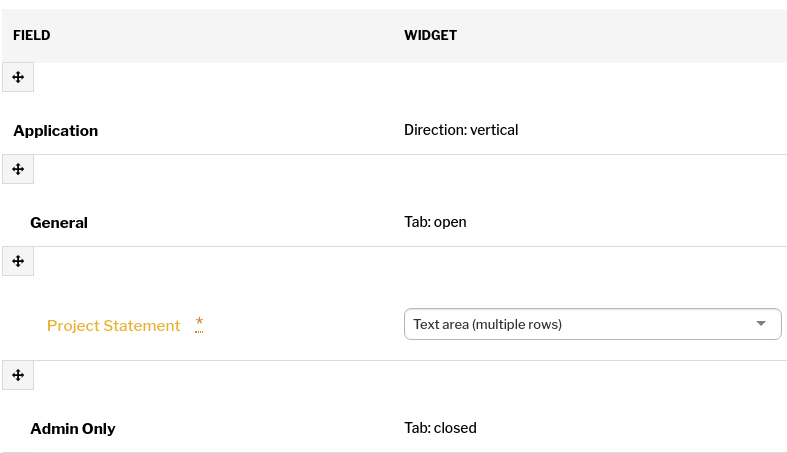The width and height of the screenshot is (787, 453).
Task: Click the drag handle above Project Statement
Action: pyautogui.click(x=18, y=261)
